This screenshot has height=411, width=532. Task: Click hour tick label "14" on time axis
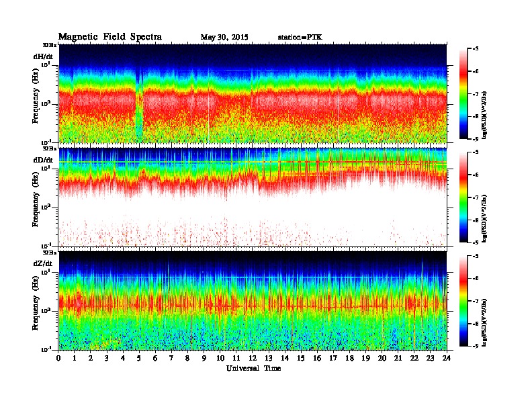(x=285, y=359)
